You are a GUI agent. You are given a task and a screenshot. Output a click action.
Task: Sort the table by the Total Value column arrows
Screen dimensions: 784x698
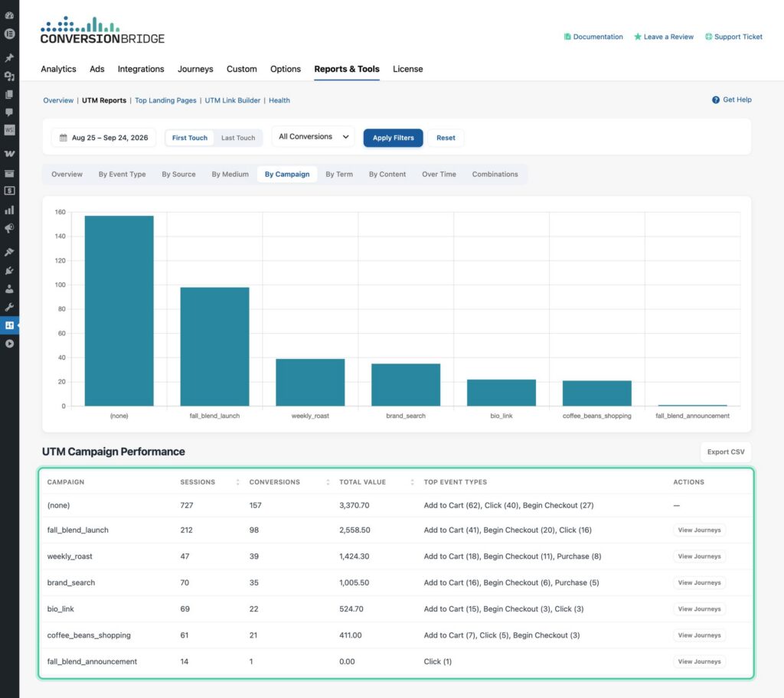[412, 482]
